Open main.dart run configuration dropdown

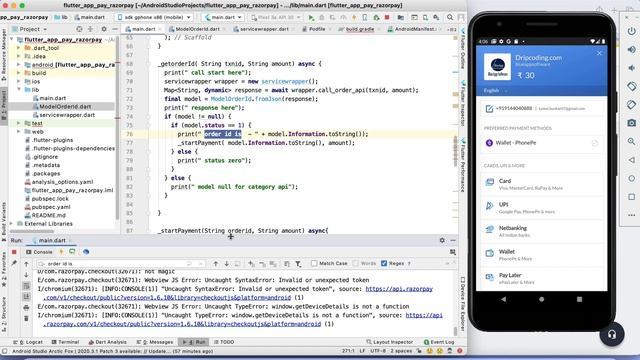tap(223, 18)
